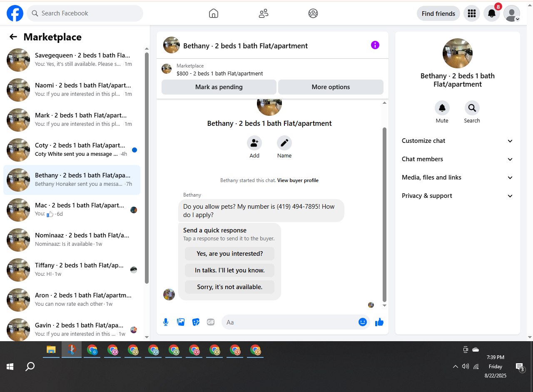Open the unread Coty conversation
533x392 pixels.
click(x=72, y=150)
